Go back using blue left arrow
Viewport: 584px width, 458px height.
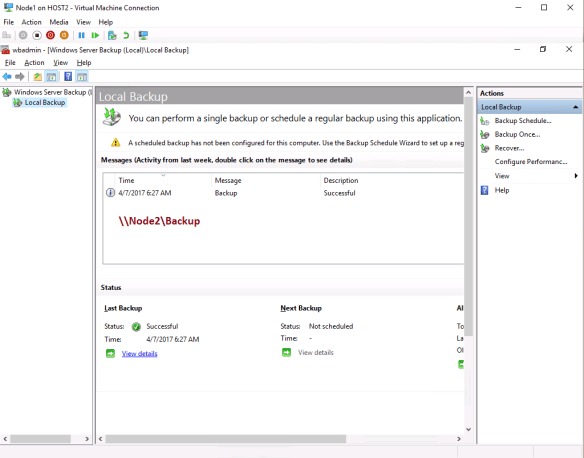click(7, 77)
